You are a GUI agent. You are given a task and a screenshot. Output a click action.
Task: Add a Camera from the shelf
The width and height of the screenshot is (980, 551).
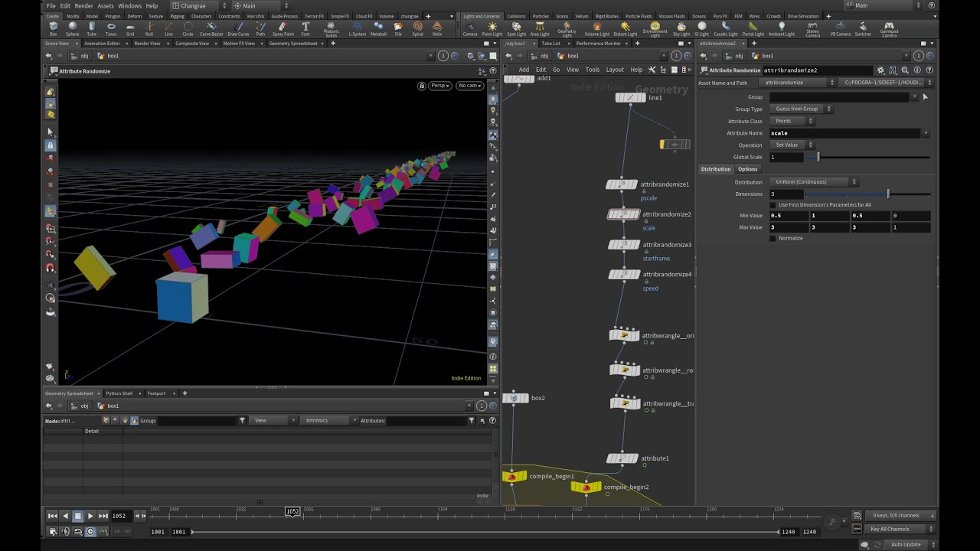[470, 29]
